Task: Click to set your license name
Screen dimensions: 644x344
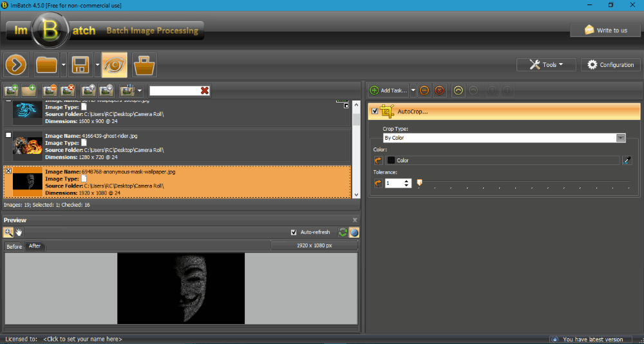Action: (82, 339)
